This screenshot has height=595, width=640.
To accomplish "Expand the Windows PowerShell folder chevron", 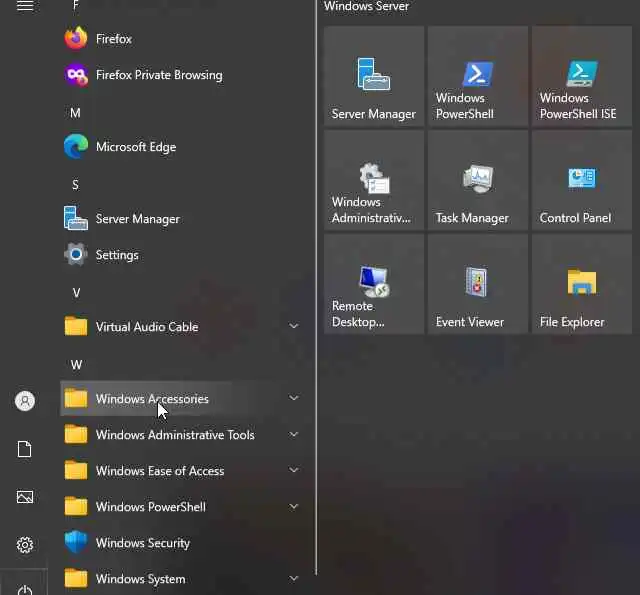I will click(293, 506).
